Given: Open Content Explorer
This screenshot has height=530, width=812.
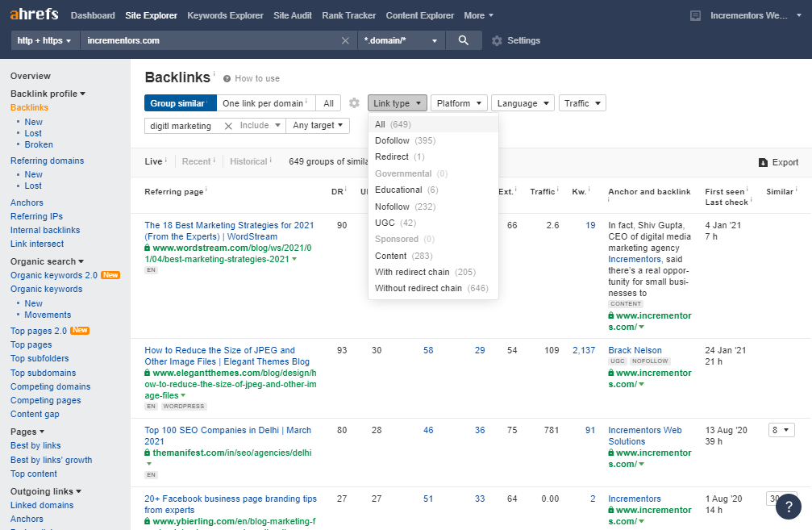Looking at the screenshot, I should tap(420, 15).
